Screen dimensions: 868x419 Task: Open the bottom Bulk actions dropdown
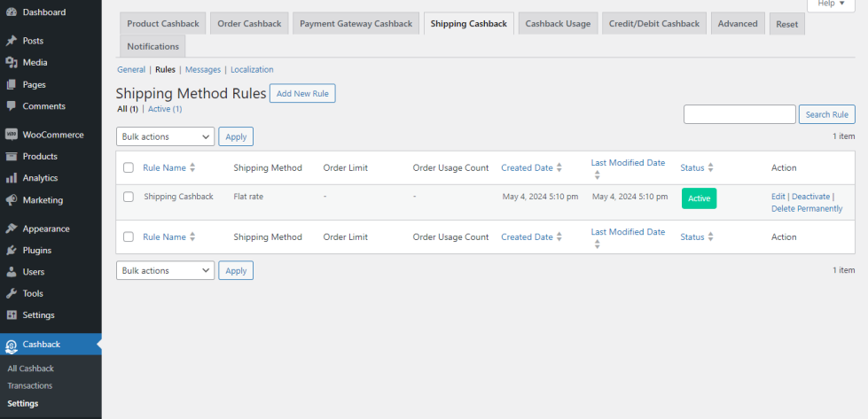[165, 270]
